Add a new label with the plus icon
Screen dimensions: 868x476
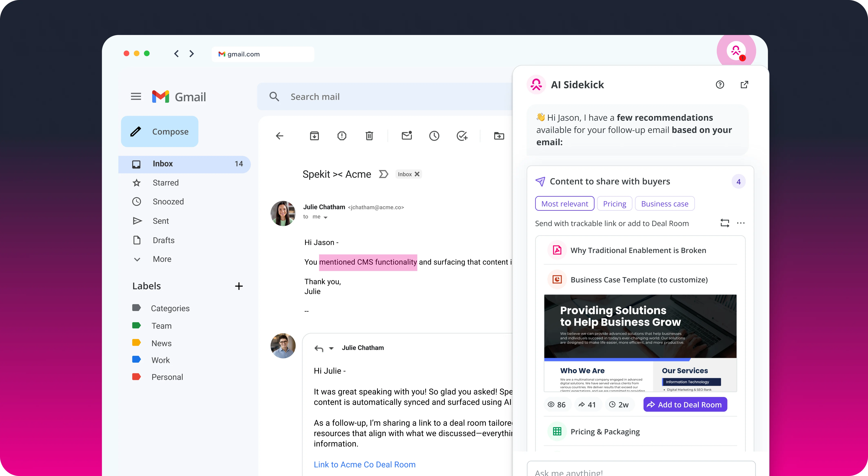coord(239,286)
